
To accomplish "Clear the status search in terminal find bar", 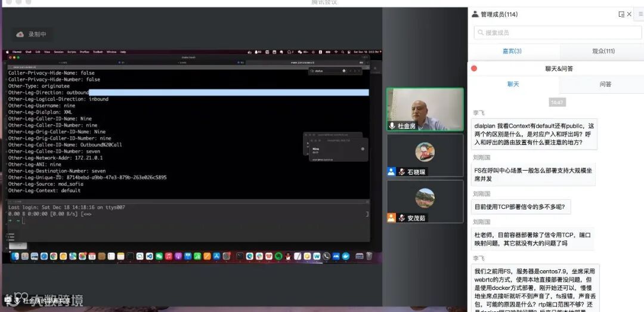I will click(344, 71).
